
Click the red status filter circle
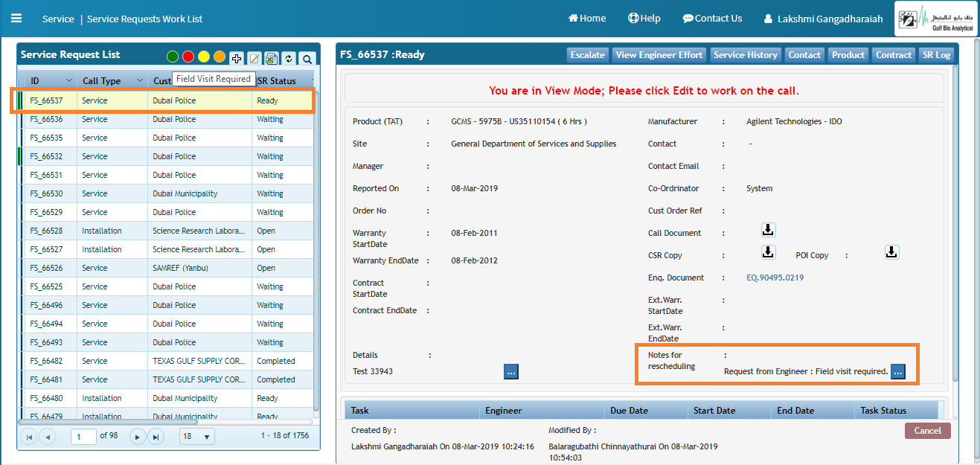pyautogui.click(x=188, y=57)
